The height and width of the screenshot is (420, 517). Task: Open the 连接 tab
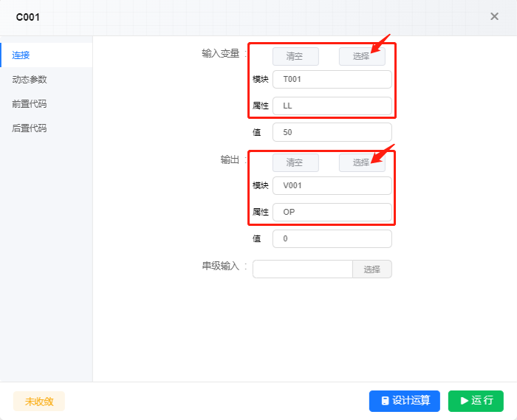click(46, 55)
